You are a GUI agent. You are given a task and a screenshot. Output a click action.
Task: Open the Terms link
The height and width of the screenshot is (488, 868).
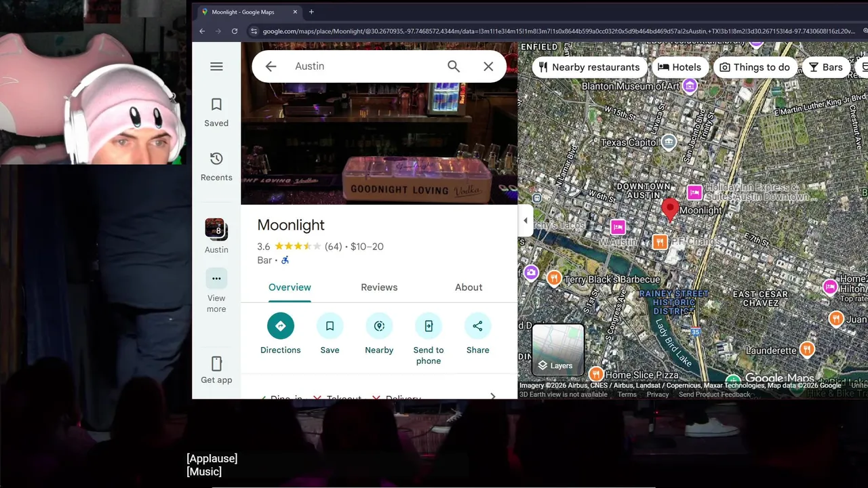pyautogui.click(x=627, y=394)
